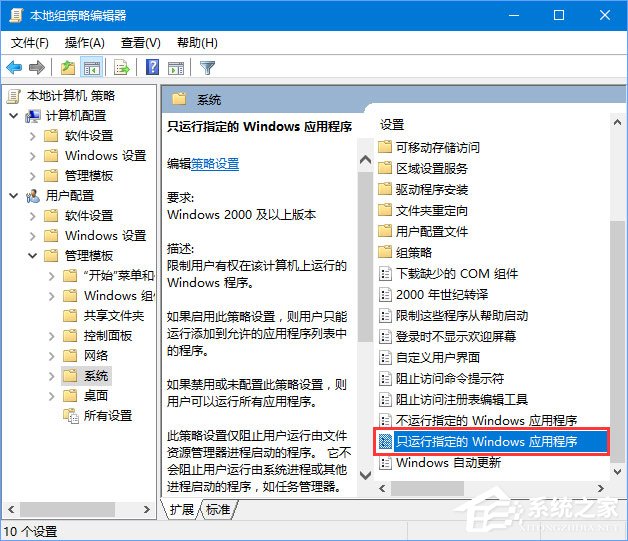Image resolution: width=628 pixels, height=541 pixels.
Task: Click settings list horizontal scrollbar left arrow
Action: 382,488
